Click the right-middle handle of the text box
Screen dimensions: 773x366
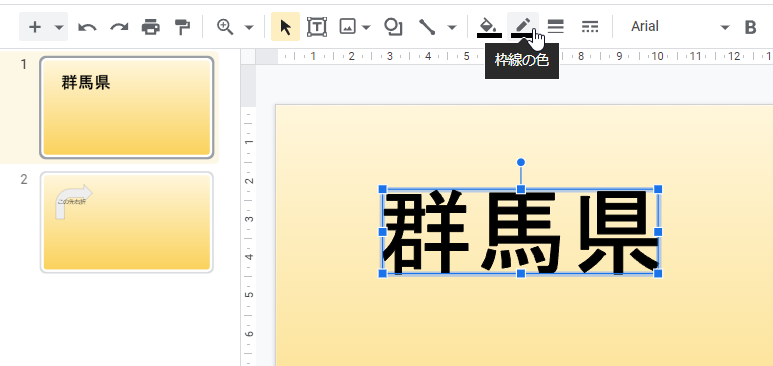tap(658, 232)
